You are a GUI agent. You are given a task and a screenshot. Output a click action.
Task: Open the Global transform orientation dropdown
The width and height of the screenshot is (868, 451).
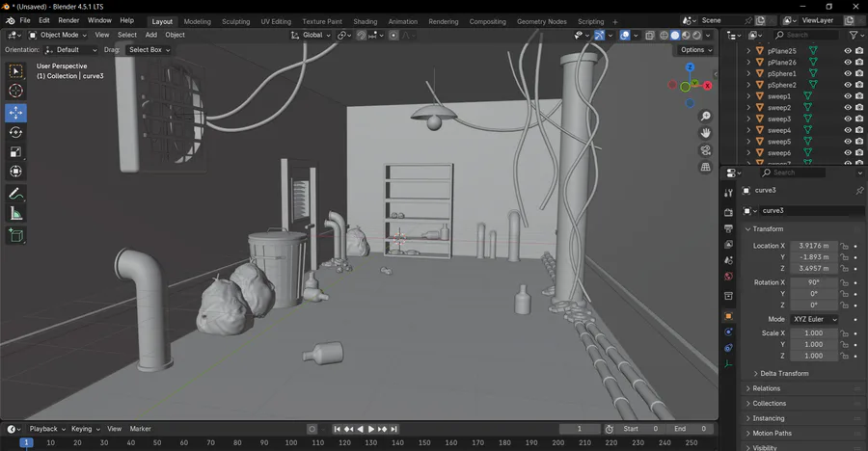[x=312, y=35]
